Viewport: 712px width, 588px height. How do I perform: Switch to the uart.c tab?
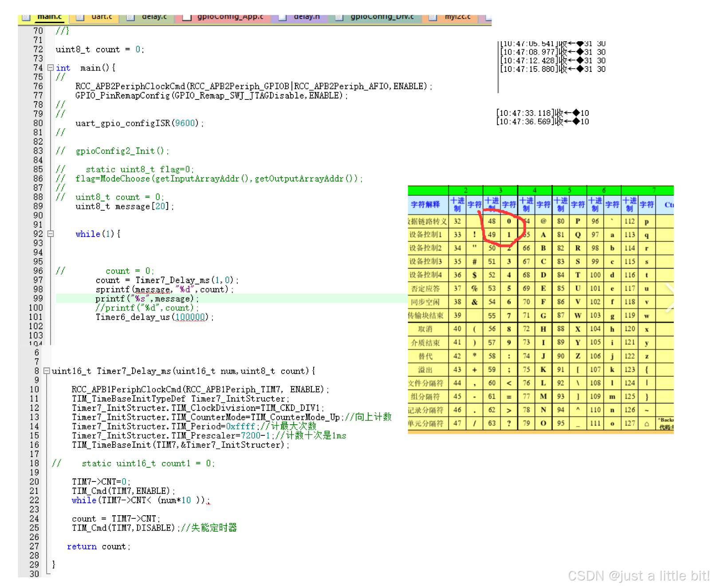101,16
